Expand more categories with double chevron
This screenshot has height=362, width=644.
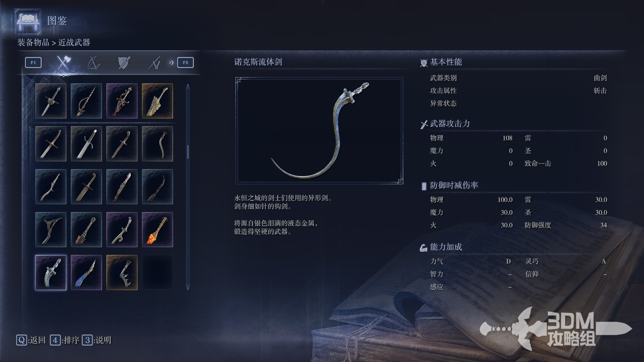[171, 62]
